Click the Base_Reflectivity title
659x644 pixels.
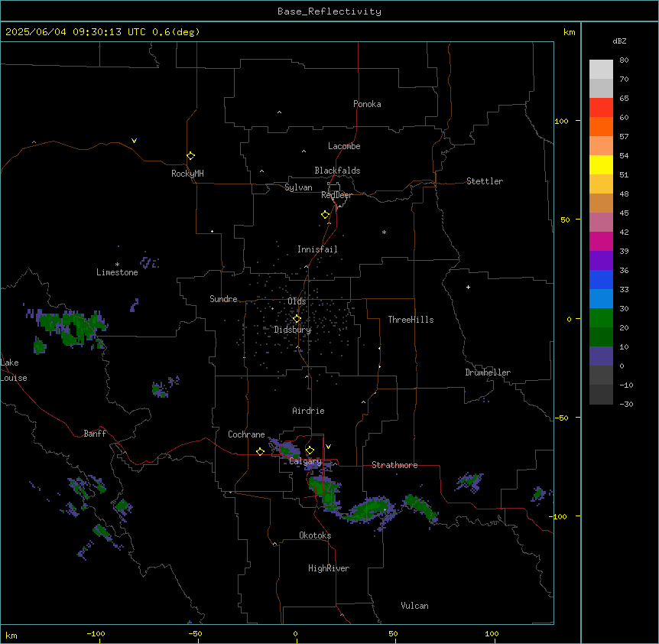(329, 11)
